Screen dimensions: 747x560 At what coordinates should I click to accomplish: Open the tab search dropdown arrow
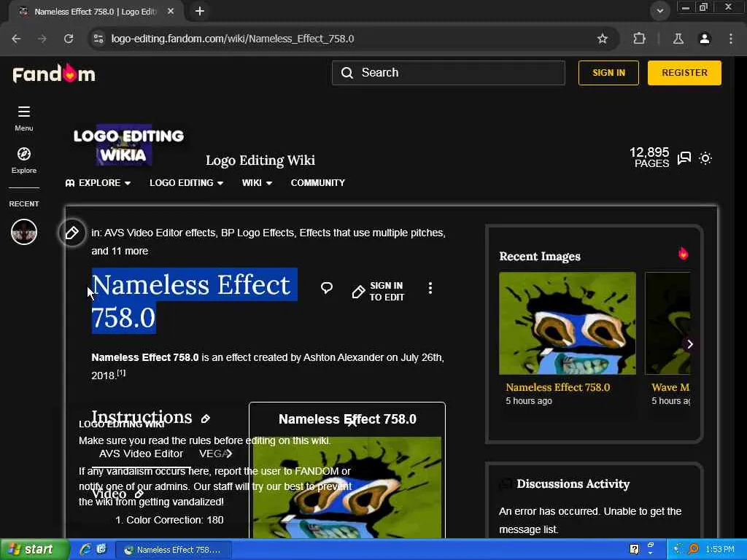point(659,11)
